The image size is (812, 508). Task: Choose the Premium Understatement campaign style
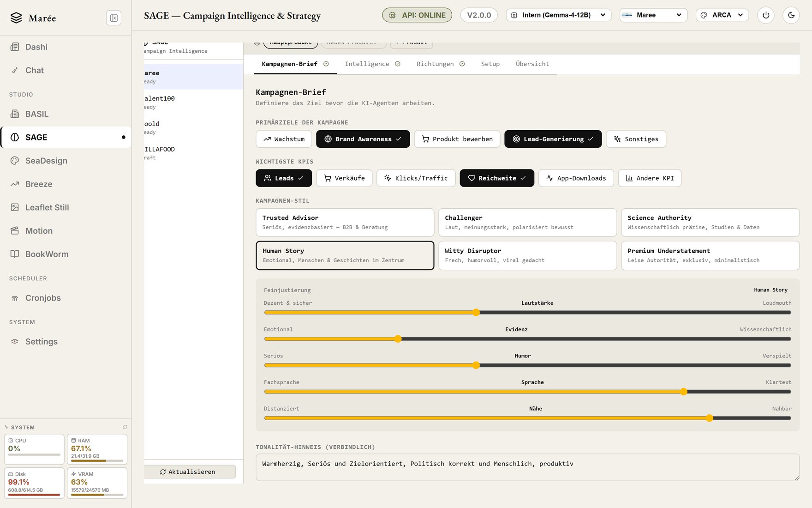(x=710, y=255)
